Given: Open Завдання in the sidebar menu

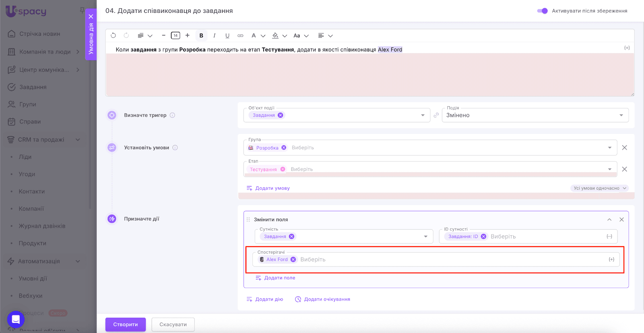Looking at the screenshot, I should 33,87.
